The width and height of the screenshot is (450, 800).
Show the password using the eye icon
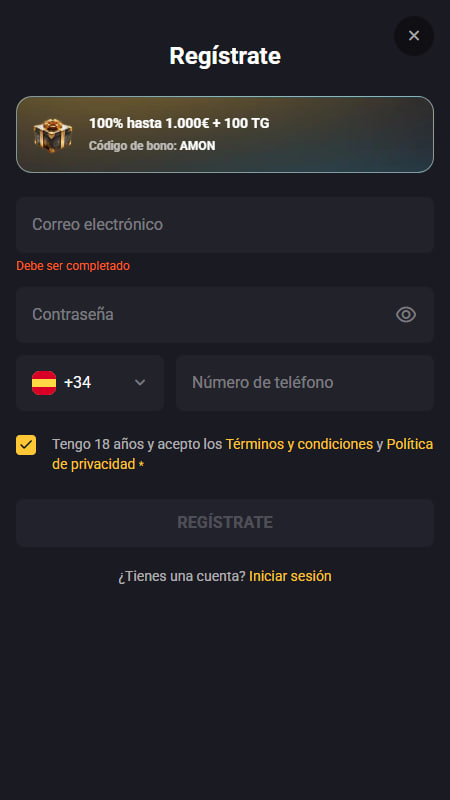tap(406, 314)
